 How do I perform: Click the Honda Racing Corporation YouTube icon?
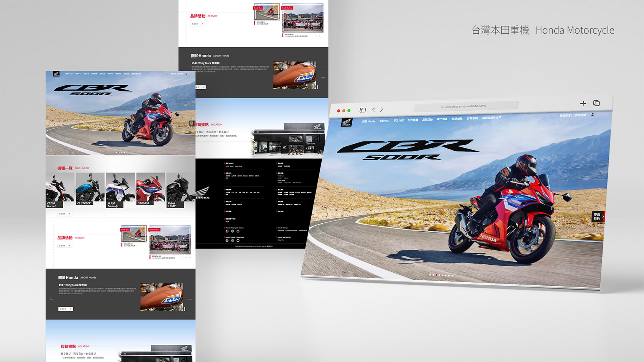pos(238,241)
